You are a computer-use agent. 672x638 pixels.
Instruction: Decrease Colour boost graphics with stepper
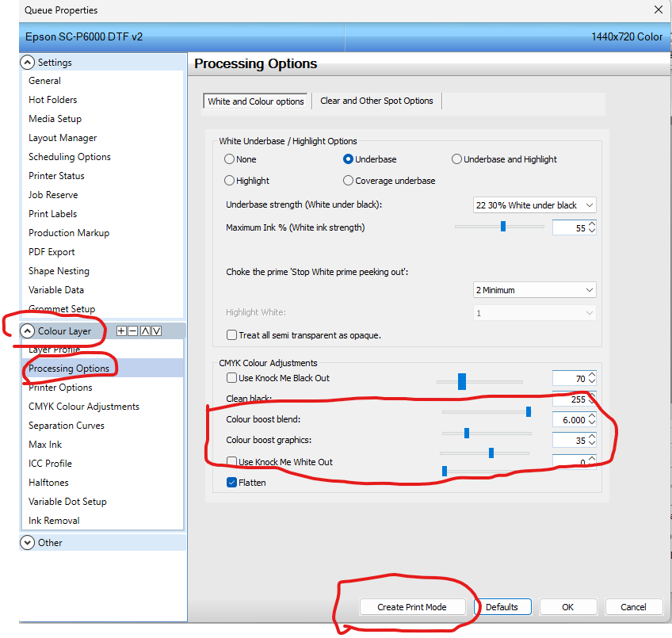tap(592, 444)
